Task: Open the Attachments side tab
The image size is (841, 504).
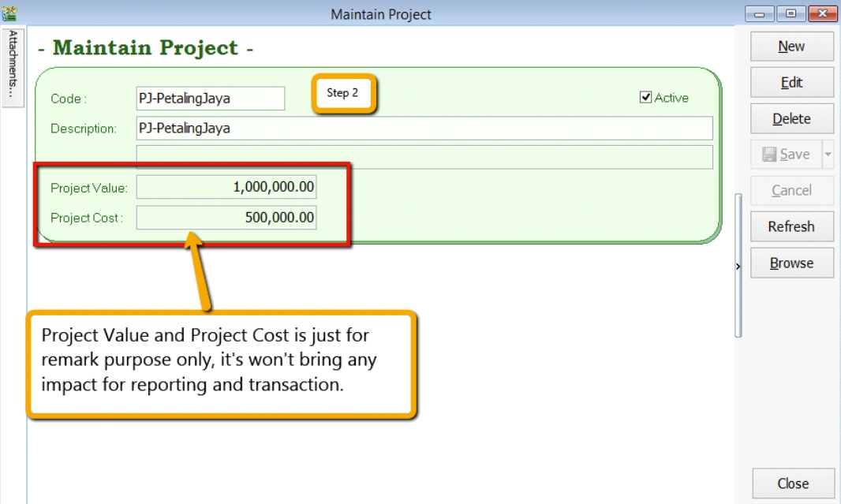Action: (x=13, y=63)
